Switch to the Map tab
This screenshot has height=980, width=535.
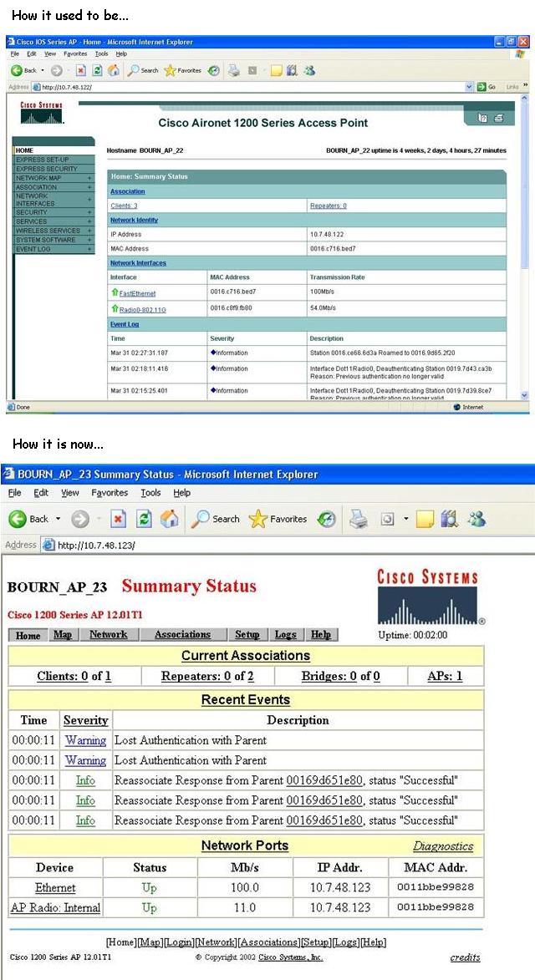pyautogui.click(x=63, y=634)
